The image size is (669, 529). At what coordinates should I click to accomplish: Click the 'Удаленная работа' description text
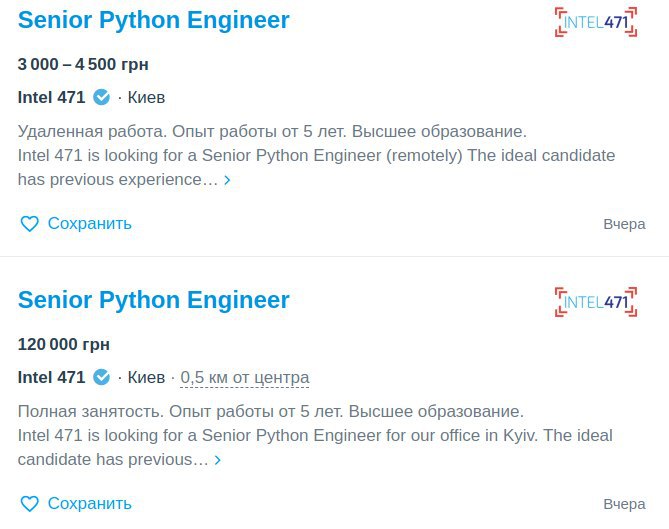[x=92, y=131]
